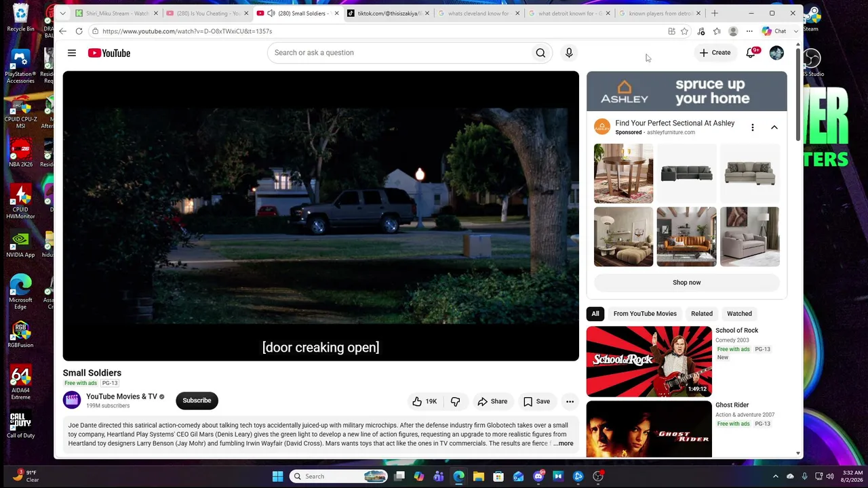
Task: Switch to the tiktok.com tab
Action: tap(387, 13)
